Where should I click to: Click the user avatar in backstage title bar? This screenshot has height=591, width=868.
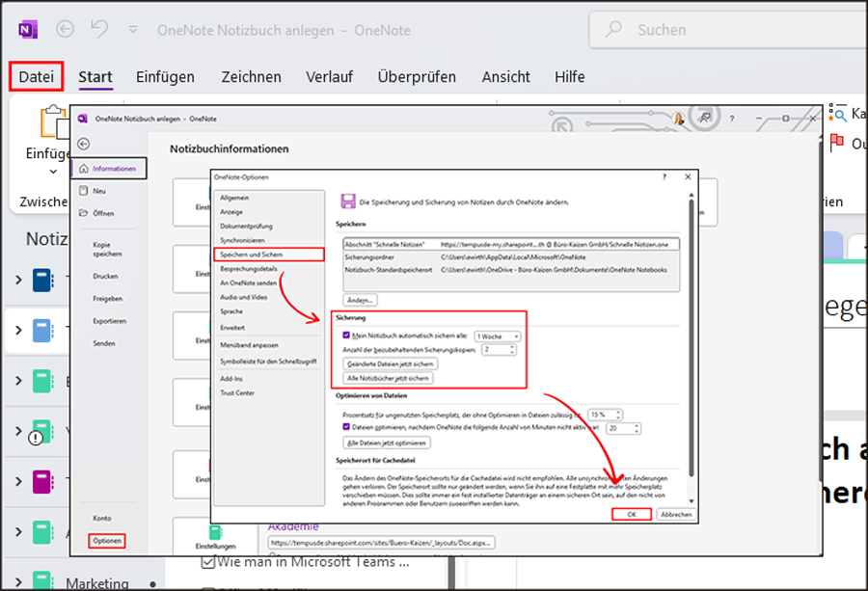coord(679,119)
